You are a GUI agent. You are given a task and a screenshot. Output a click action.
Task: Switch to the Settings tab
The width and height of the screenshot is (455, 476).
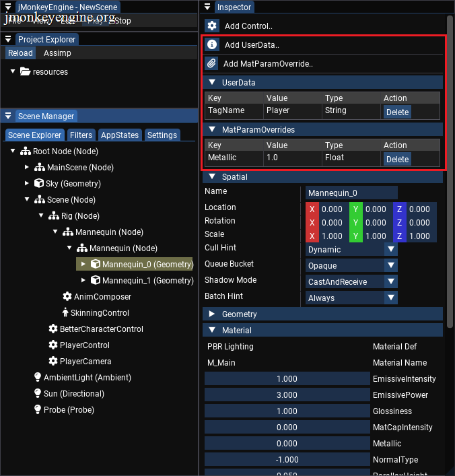[162, 135]
